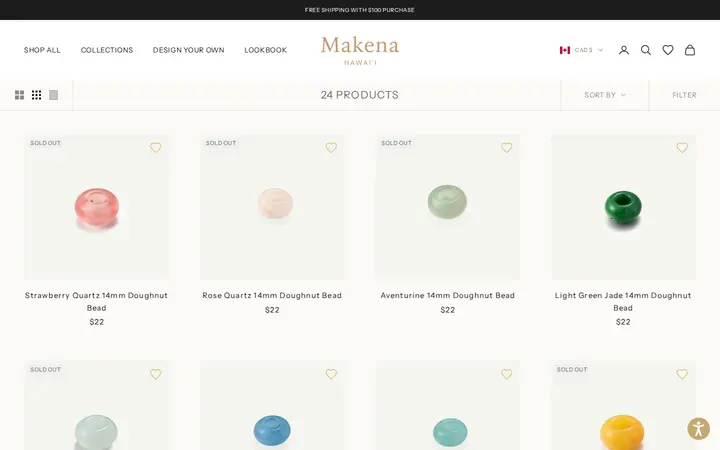Viewport: 720px width, 450px height.
Task: Click the Sold Out badge on yellow bead
Action: tap(572, 369)
